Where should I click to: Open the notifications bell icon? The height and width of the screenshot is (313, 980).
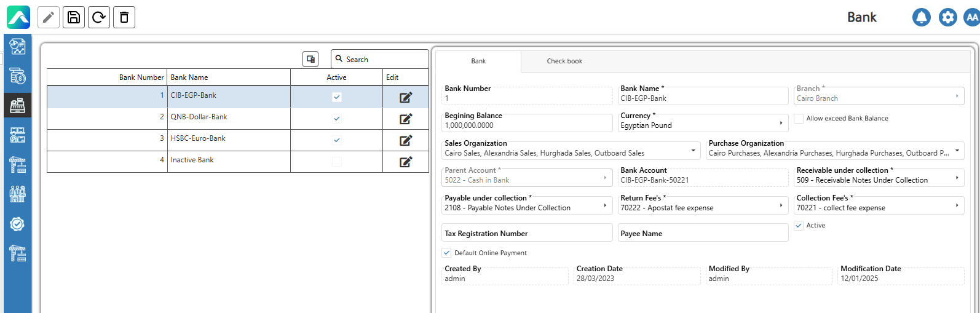point(921,17)
